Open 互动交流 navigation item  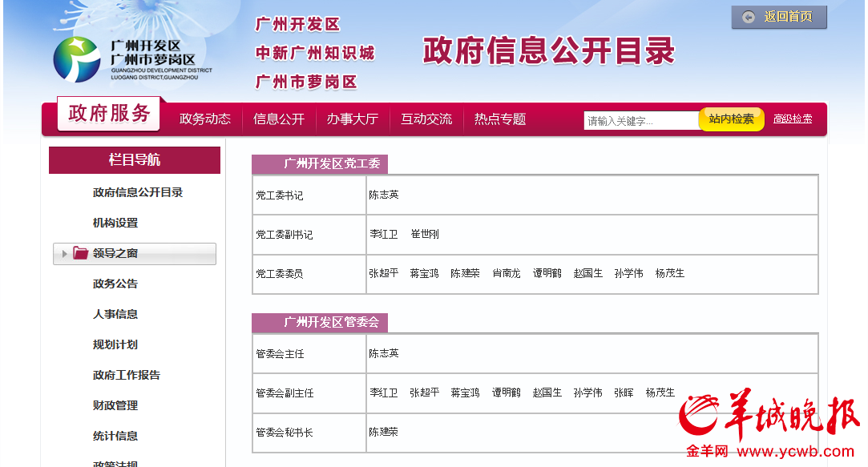[426, 119]
